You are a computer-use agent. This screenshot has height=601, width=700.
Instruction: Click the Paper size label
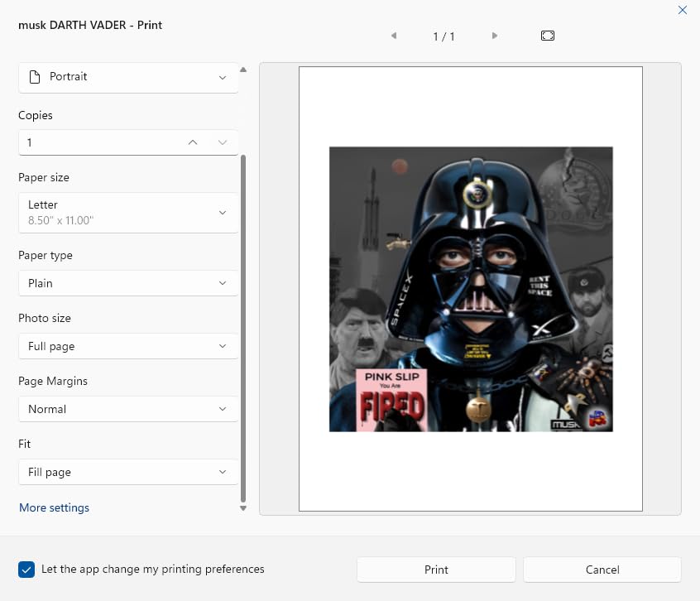click(x=44, y=177)
